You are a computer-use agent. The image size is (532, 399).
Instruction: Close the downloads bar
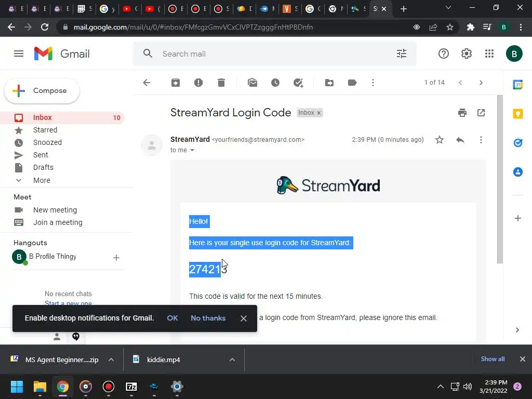(523, 359)
